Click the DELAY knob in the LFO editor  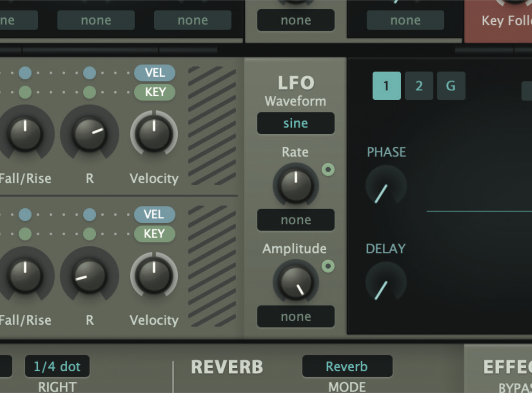(x=385, y=283)
